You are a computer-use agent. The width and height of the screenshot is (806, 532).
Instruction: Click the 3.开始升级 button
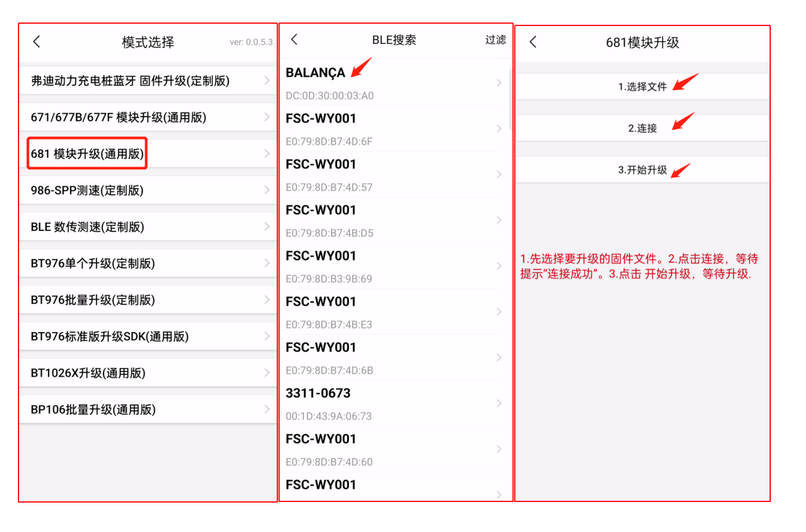tap(643, 170)
